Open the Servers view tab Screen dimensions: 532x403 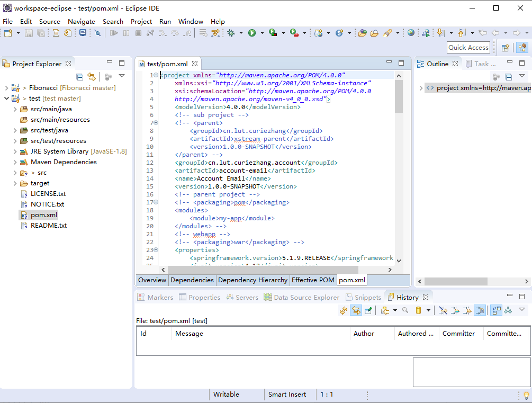click(x=242, y=298)
